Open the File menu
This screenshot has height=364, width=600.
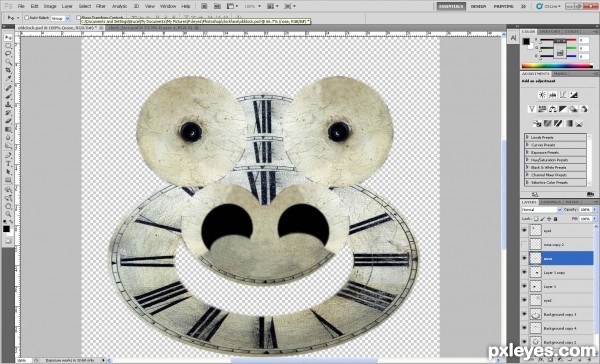21,6
